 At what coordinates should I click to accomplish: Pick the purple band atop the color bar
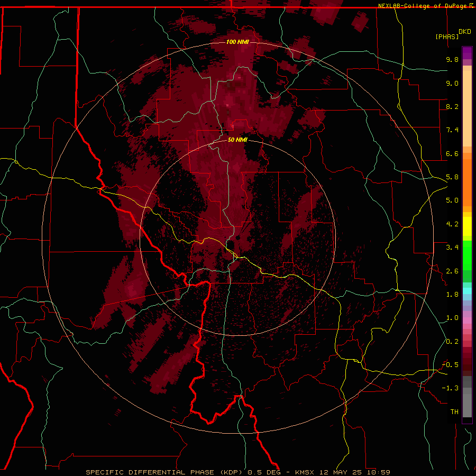[467, 53]
